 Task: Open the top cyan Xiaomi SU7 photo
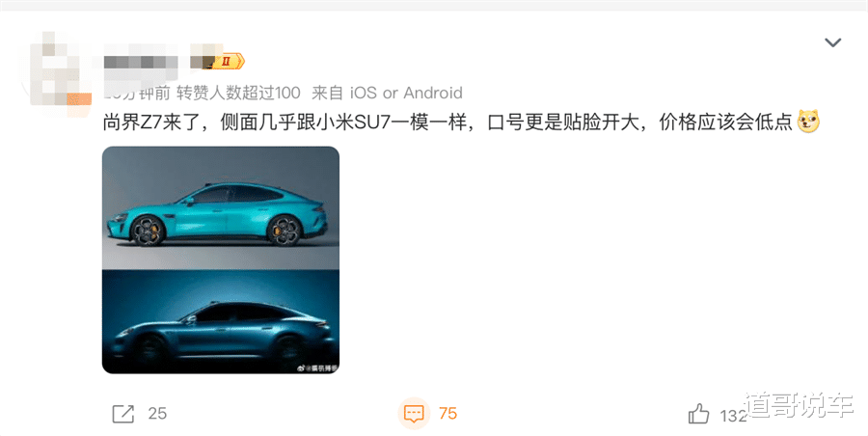[220, 207]
